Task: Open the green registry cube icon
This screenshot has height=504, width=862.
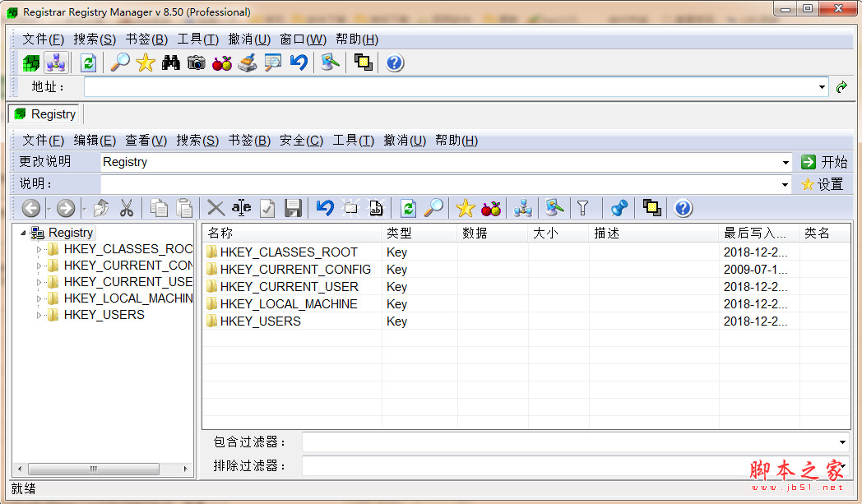Action: pos(31,62)
